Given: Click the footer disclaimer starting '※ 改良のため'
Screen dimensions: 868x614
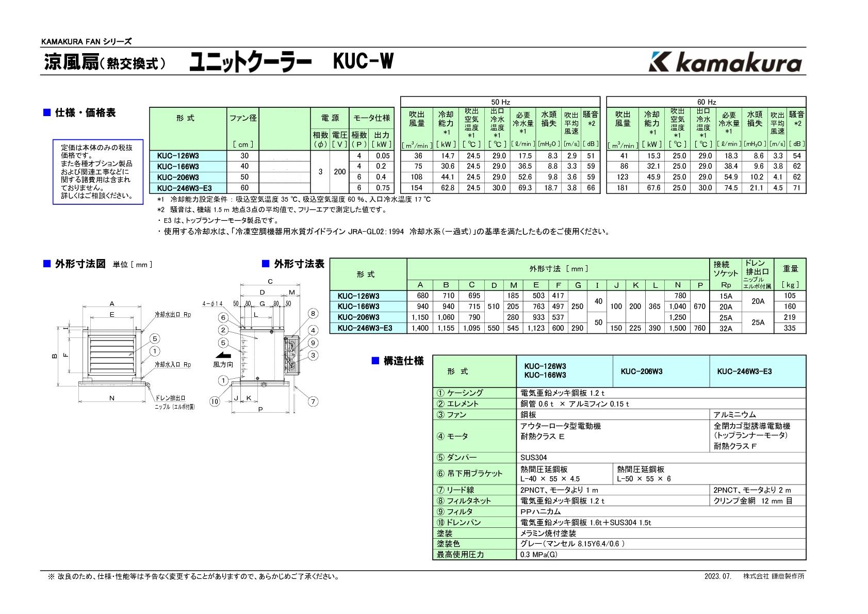Looking at the screenshot, I should click(194, 576).
